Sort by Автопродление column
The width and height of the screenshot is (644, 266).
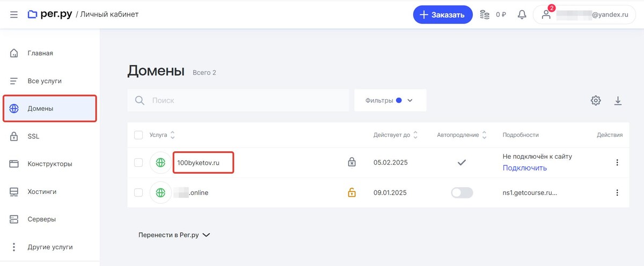coord(462,135)
